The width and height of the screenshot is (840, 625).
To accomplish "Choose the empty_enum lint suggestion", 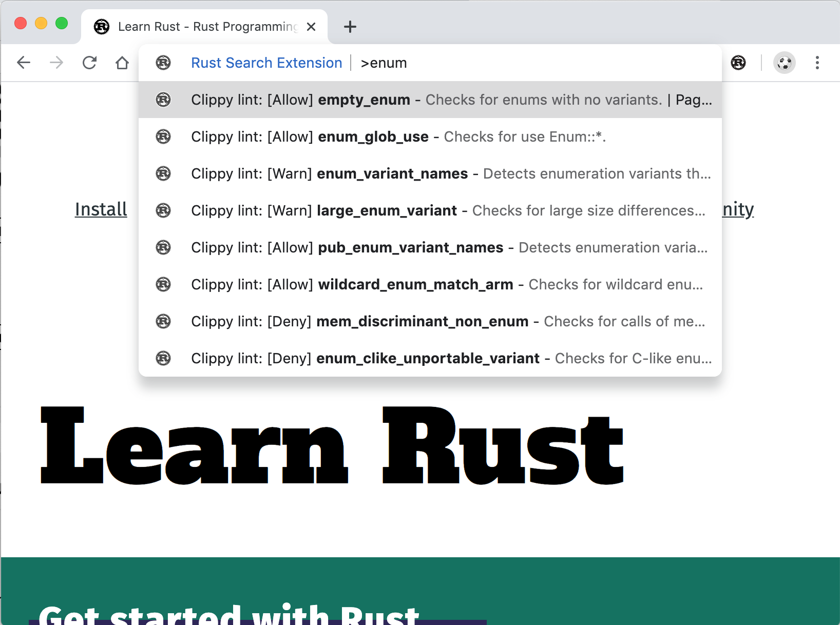I will (430, 100).
